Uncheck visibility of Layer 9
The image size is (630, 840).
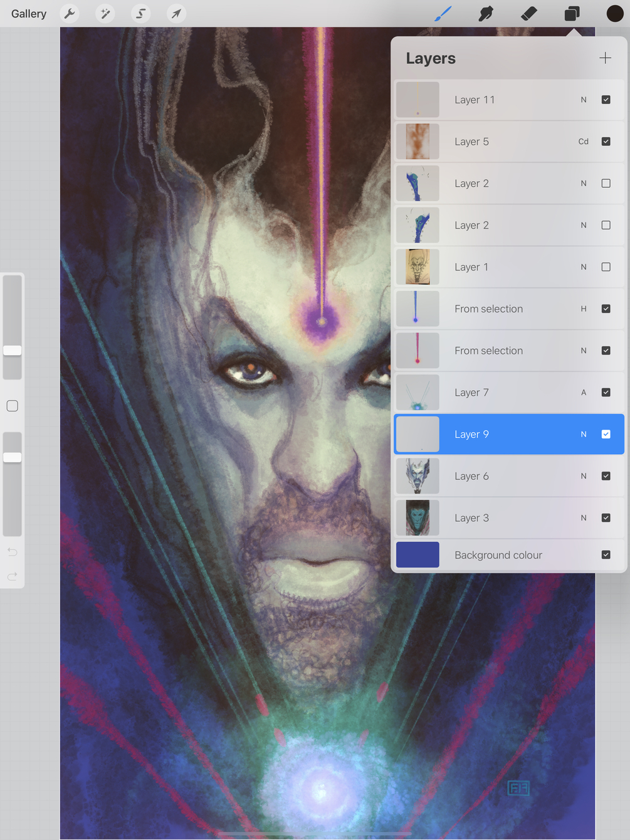(x=606, y=434)
